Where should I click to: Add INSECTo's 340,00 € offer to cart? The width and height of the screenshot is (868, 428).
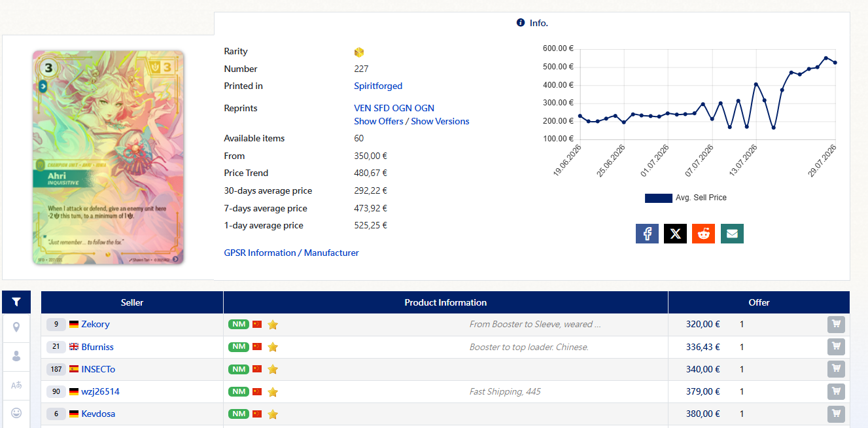pyautogui.click(x=836, y=369)
